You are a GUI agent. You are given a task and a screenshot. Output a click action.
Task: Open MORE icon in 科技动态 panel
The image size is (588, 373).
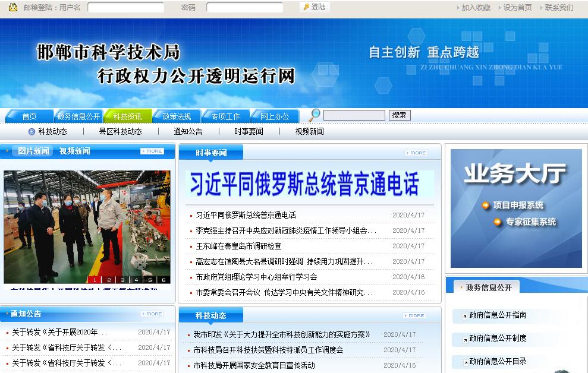pyautogui.click(x=414, y=315)
